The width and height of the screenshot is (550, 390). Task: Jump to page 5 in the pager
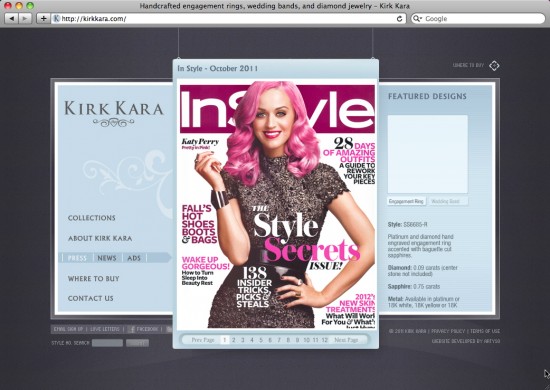[261, 340]
